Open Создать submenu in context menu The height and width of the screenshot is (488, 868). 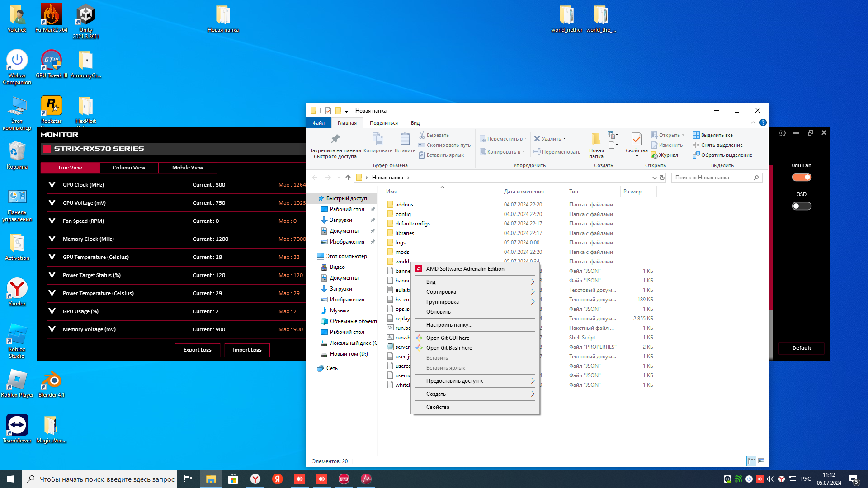click(x=475, y=394)
